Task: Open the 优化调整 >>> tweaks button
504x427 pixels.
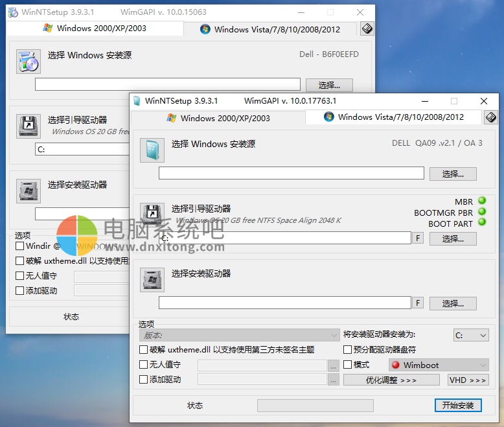Action: (x=391, y=380)
